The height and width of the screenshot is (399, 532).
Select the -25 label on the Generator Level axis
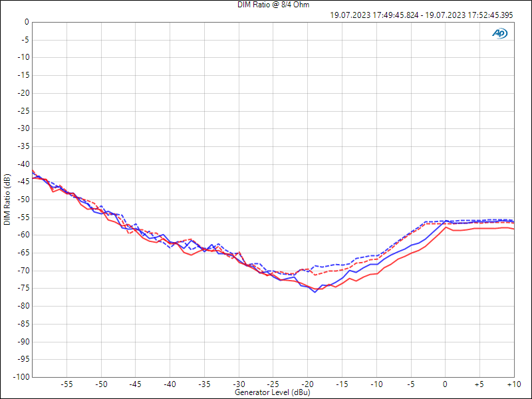point(273,384)
